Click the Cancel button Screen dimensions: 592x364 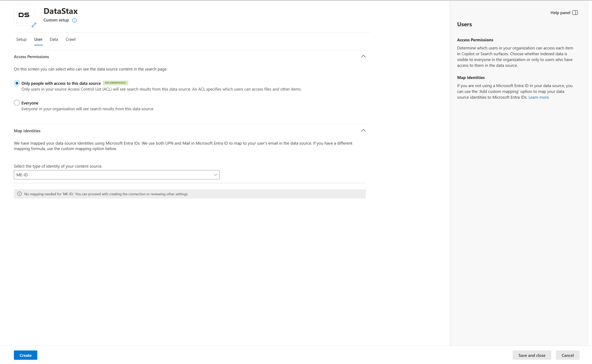[x=567, y=355]
